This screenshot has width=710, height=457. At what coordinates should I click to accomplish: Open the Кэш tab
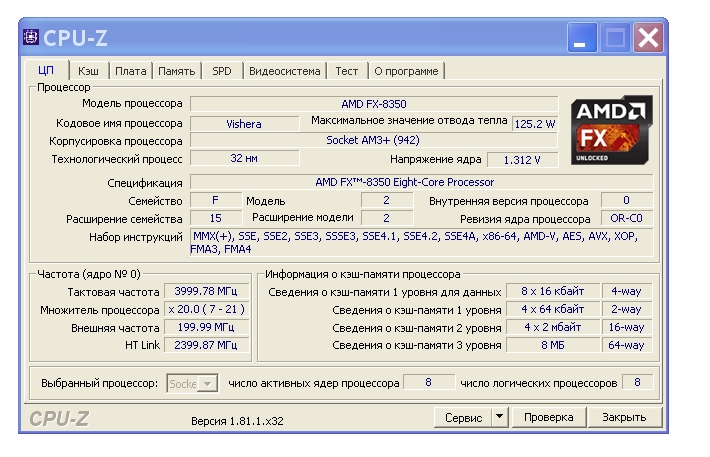[88, 71]
